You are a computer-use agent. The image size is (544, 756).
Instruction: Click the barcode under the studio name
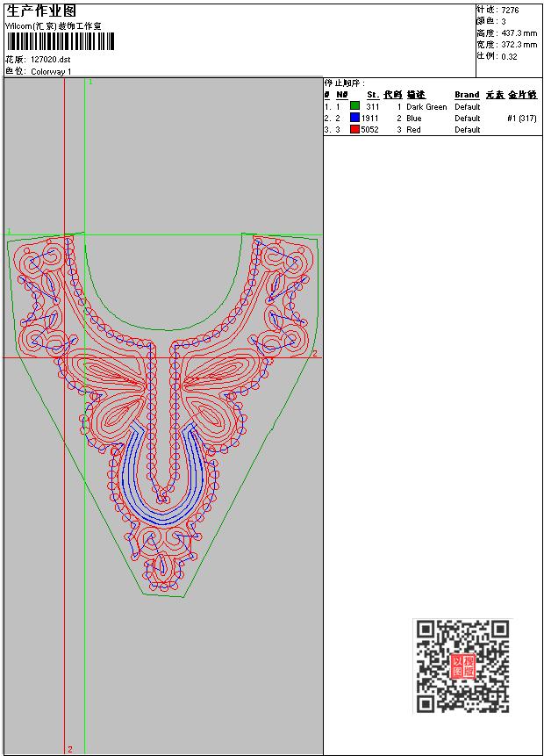(61, 41)
